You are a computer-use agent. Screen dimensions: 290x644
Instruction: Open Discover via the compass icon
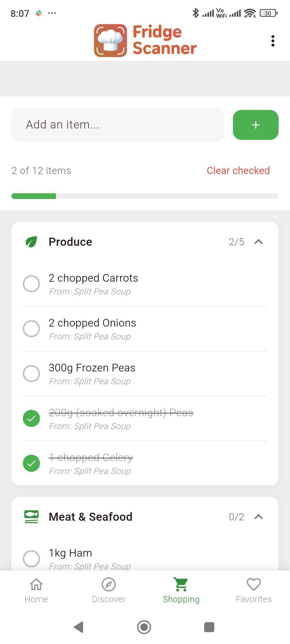[109, 585]
